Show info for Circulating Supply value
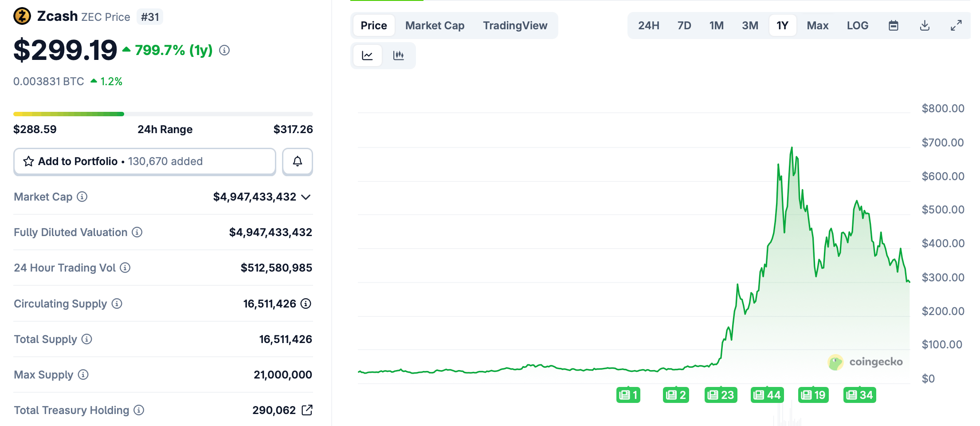 306,304
